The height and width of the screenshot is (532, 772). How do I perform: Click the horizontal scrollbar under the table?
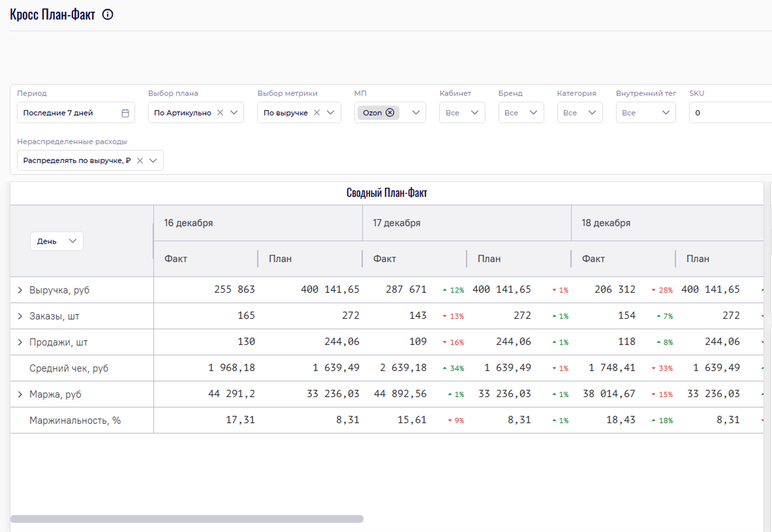click(187, 519)
